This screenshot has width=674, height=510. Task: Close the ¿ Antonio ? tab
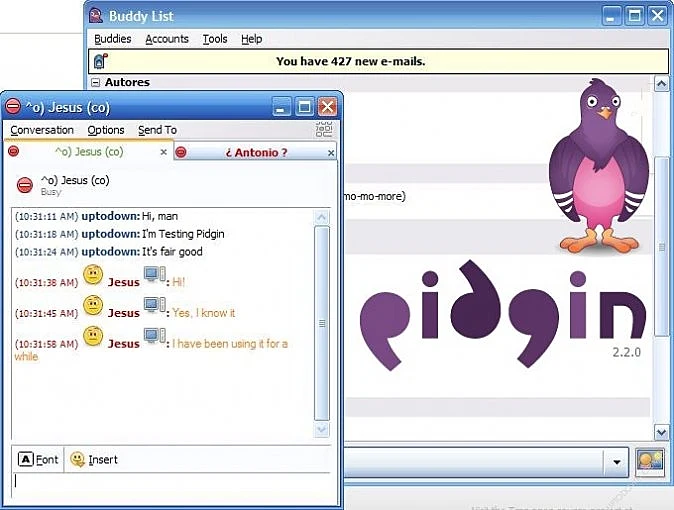pyautogui.click(x=331, y=152)
